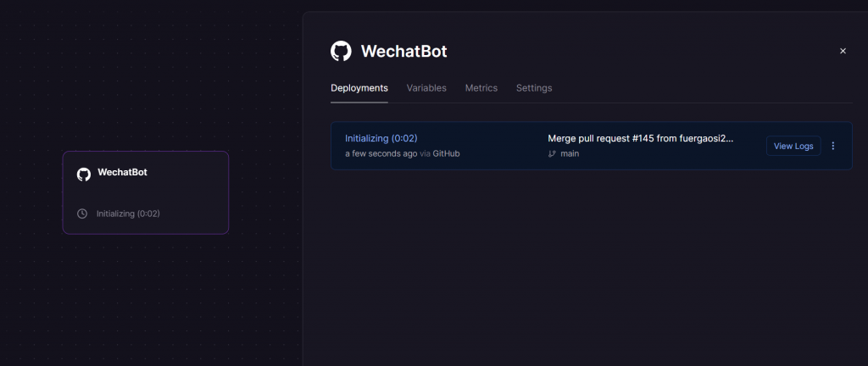Open the Metrics tab

[x=481, y=88]
